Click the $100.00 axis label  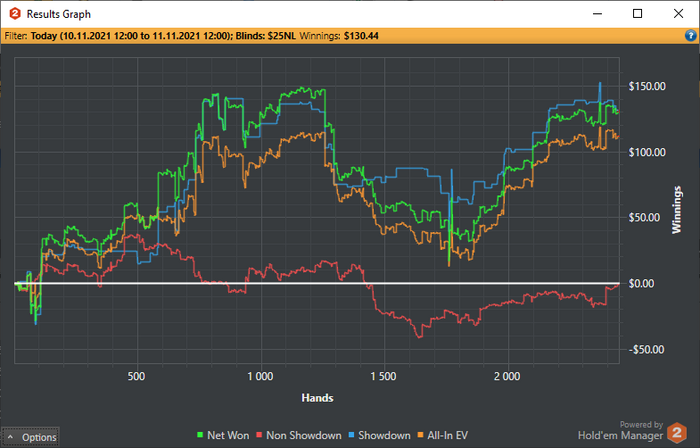(x=647, y=152)
